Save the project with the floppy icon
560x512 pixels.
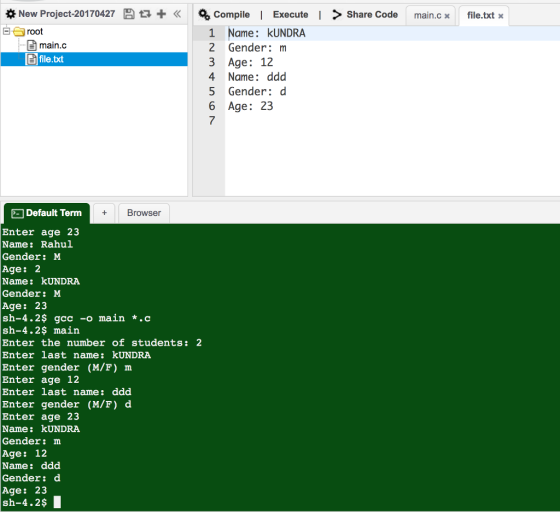click(x=129, y=14)
